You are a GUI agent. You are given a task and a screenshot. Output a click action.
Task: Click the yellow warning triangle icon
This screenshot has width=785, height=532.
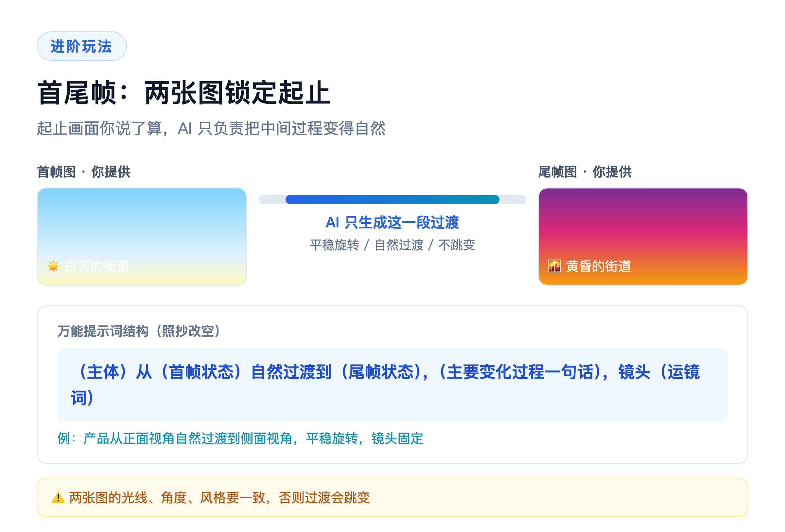click(x=58, y=498)
